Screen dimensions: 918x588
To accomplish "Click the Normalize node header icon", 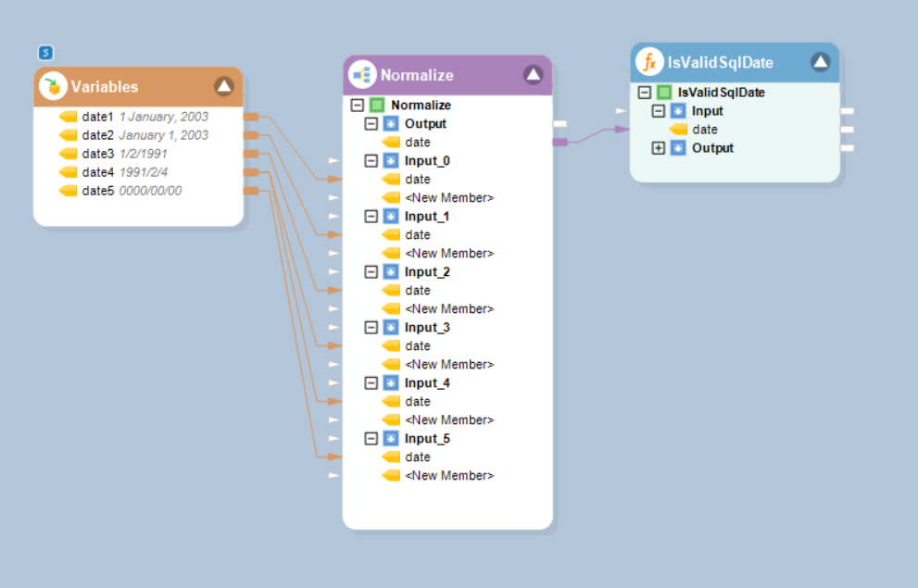I will click(362, 75).
